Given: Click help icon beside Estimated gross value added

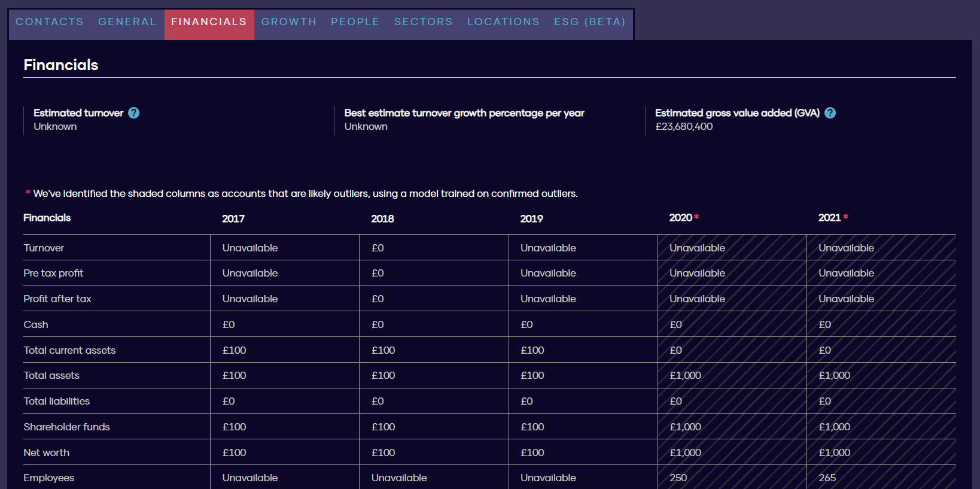Looking at the screenshot, I should (830, 113).
